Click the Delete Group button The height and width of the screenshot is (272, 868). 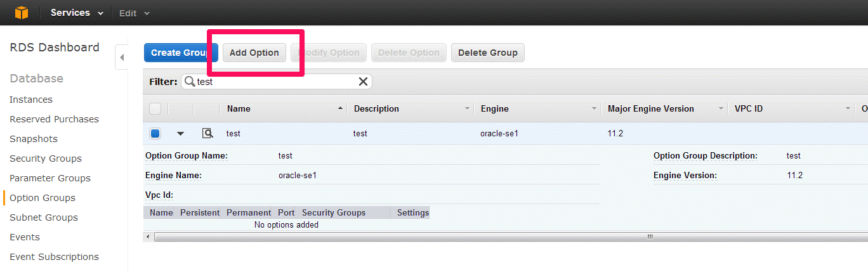tap(488, 53)
